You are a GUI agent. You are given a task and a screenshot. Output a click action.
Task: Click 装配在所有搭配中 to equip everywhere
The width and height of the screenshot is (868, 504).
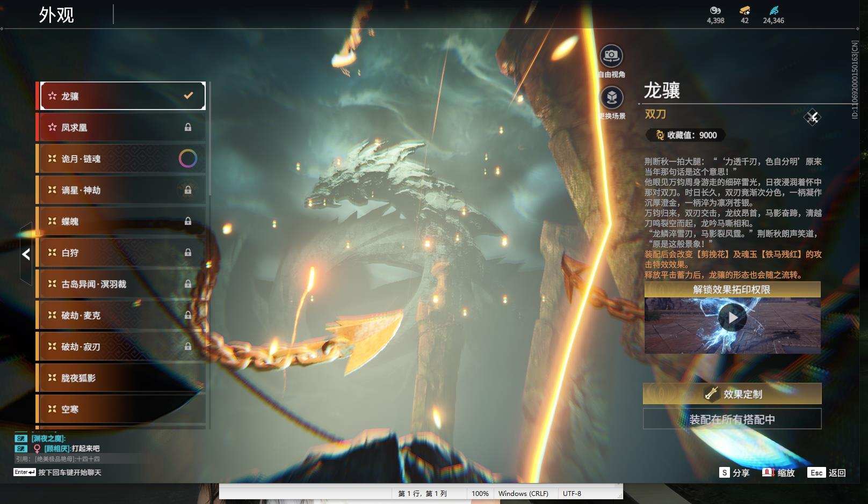(732, 419)
